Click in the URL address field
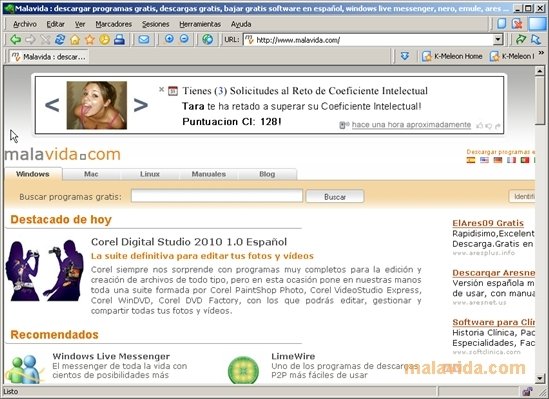Viewport: 549px width, 399px height. (373, 40)
